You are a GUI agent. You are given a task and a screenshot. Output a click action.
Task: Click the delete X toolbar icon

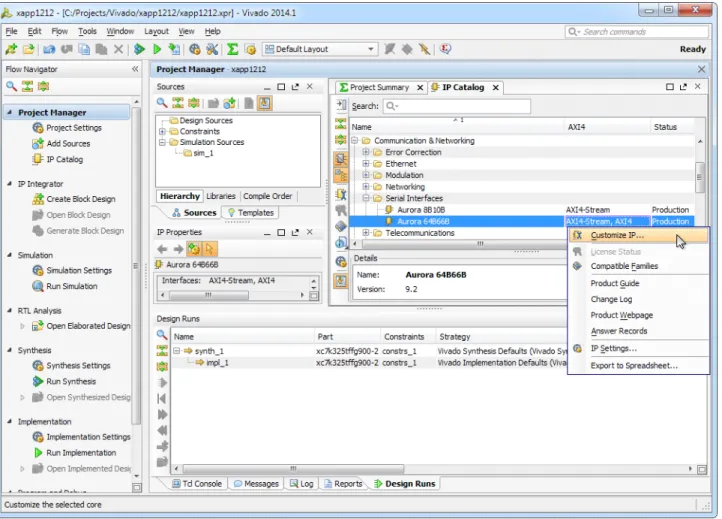coord(118,49)
